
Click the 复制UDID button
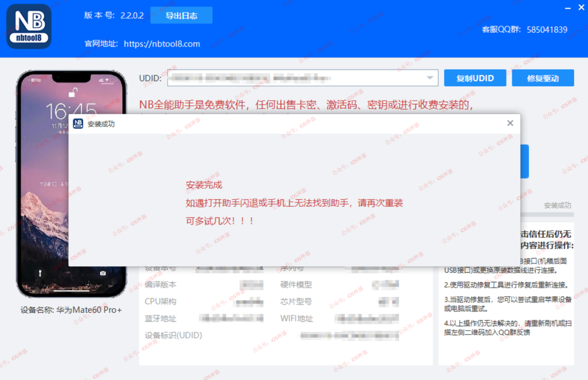(475, 78)
